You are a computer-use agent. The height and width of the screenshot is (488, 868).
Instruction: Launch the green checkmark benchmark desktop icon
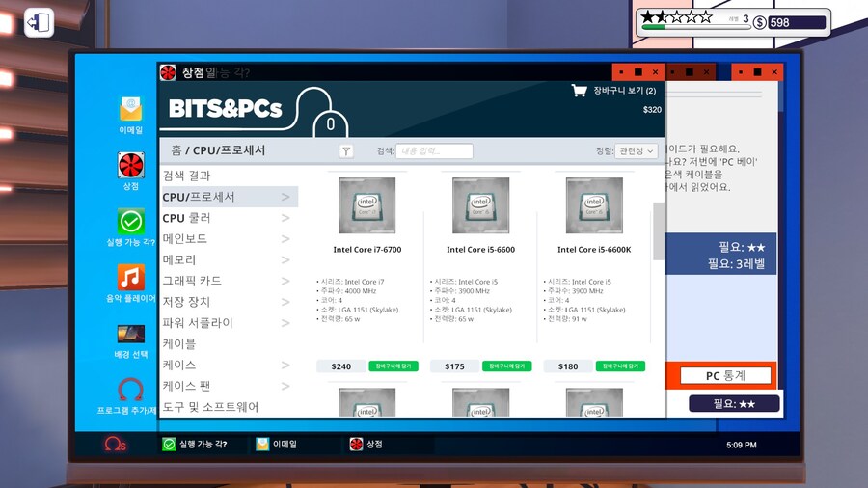(131, 221)
